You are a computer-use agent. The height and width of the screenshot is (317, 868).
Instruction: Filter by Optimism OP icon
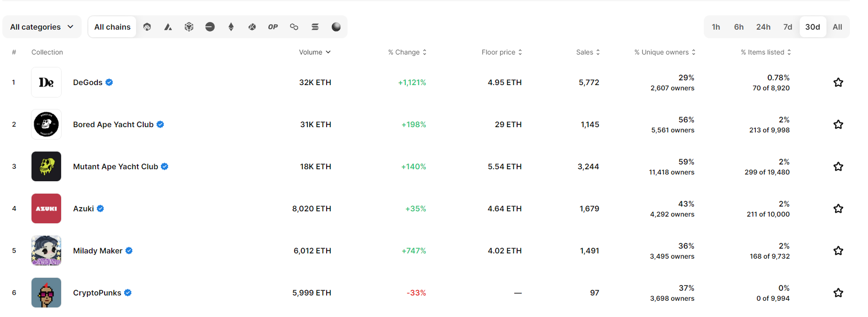click(x=273, y=27)
